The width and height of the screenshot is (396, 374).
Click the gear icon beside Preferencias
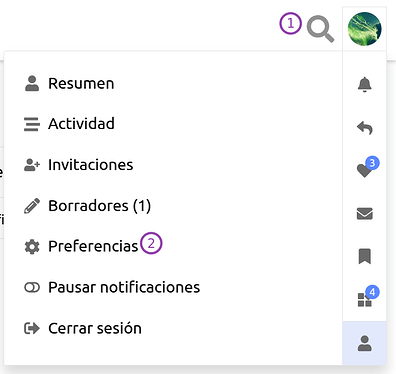(32, 247)
